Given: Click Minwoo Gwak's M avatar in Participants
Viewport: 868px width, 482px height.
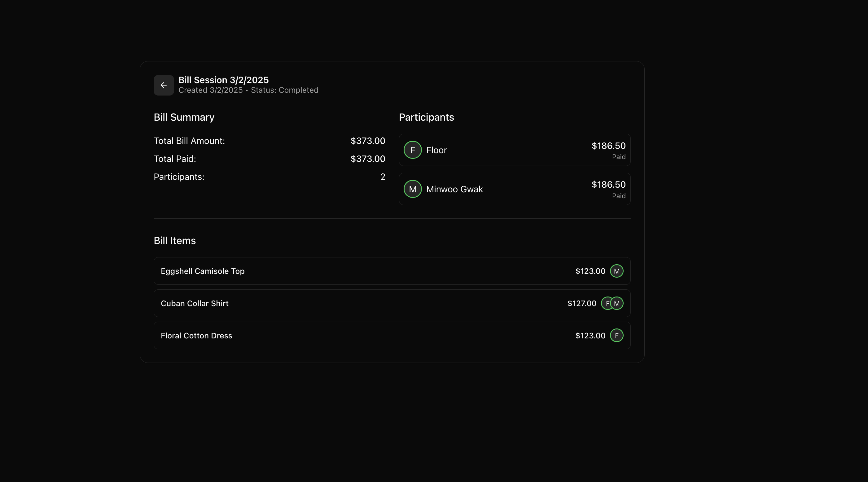Looking at the screenshot, I should [412, 189].
